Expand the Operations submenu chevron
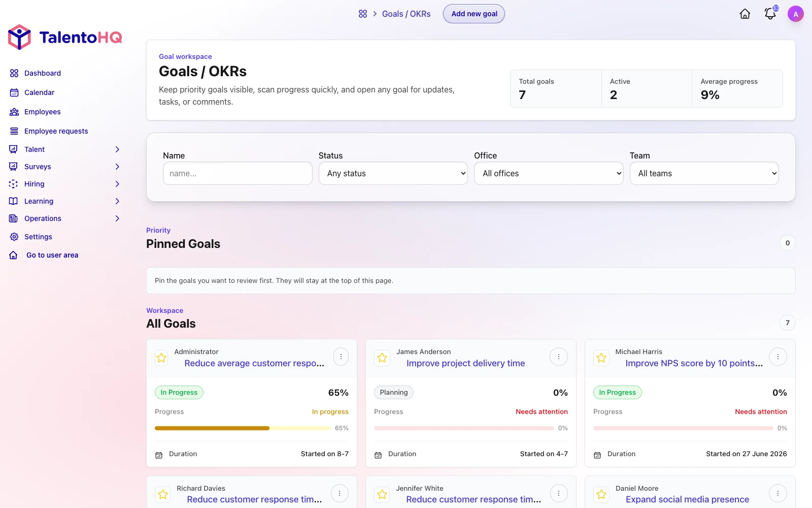 117,218
